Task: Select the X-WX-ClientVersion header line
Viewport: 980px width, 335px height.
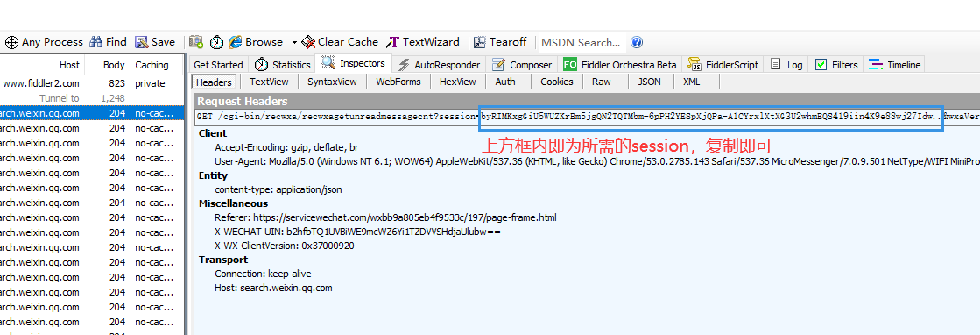Action: coord(285,246)
